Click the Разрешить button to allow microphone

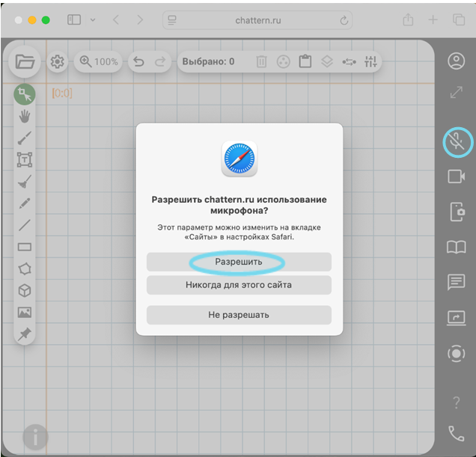tap(238, 262)
